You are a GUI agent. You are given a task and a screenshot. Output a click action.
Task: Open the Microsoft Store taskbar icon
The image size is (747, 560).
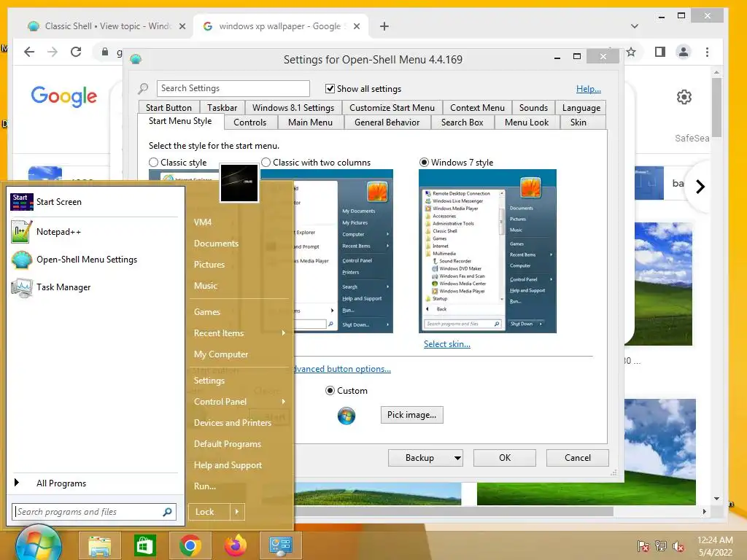tap(145, 545)
